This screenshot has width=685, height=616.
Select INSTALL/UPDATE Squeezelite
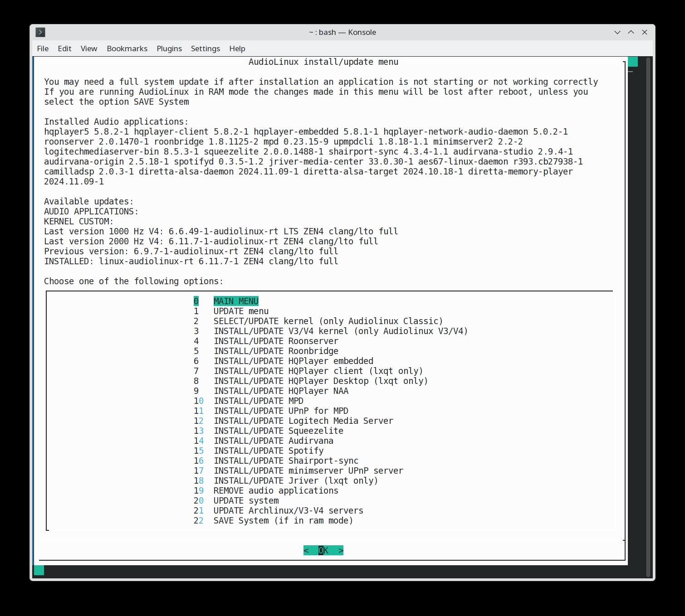click(x=269, y=431)
